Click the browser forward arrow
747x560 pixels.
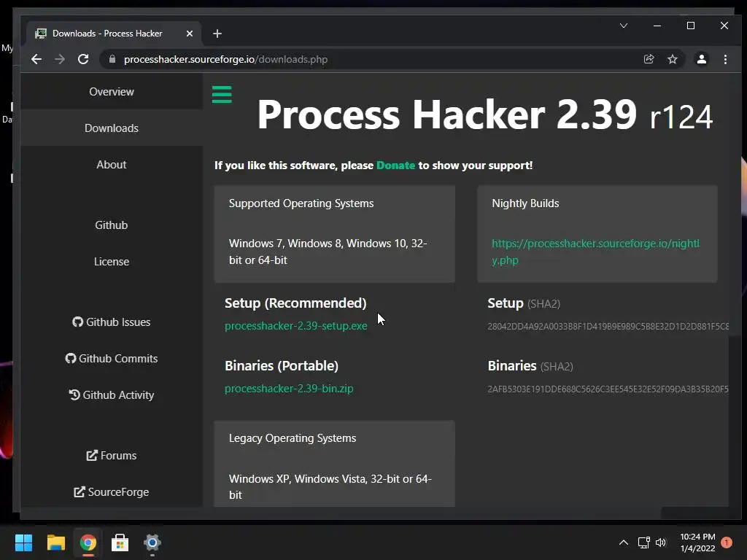60,59
